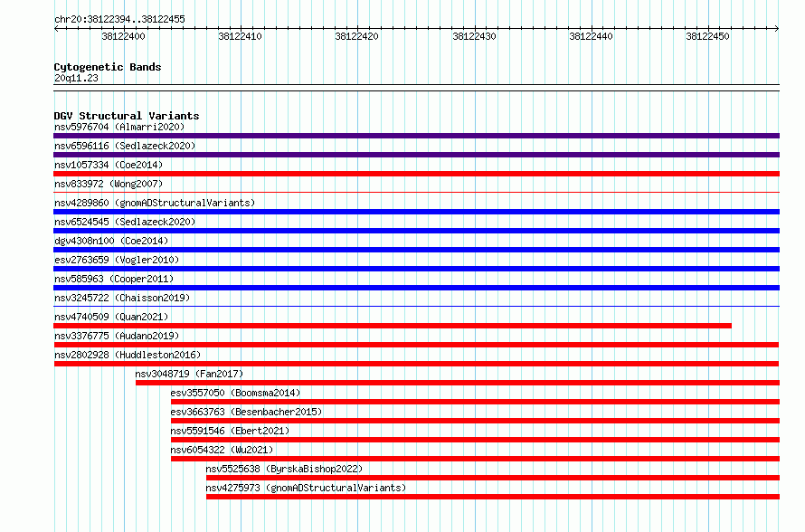This screenshot has width=805, height=532.
Task: Click the nsv5591546 (Ebert2021) label
Action: point(230,431)
